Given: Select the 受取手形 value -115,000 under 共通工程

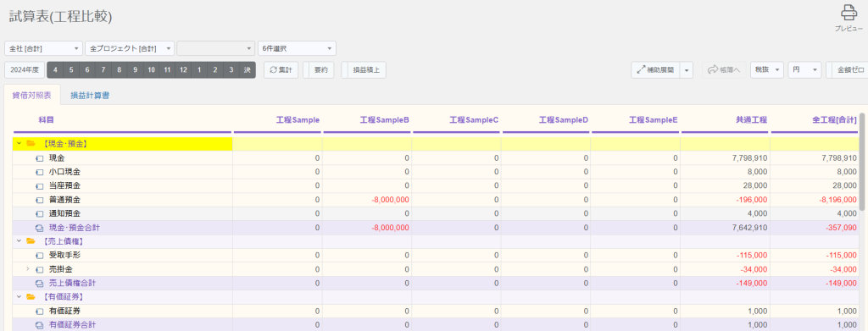Looking at the screenshot, I should (x=753, y=256).
